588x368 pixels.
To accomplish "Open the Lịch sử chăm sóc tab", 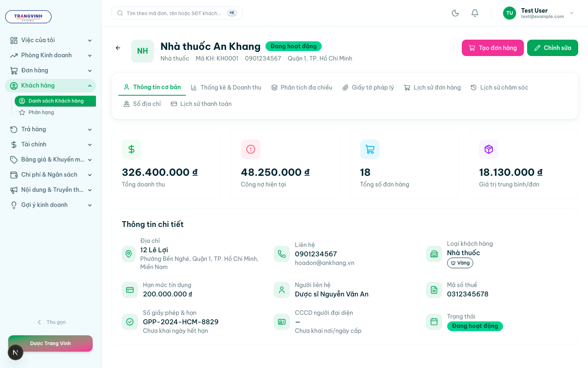I will click(x=499, y=88).
